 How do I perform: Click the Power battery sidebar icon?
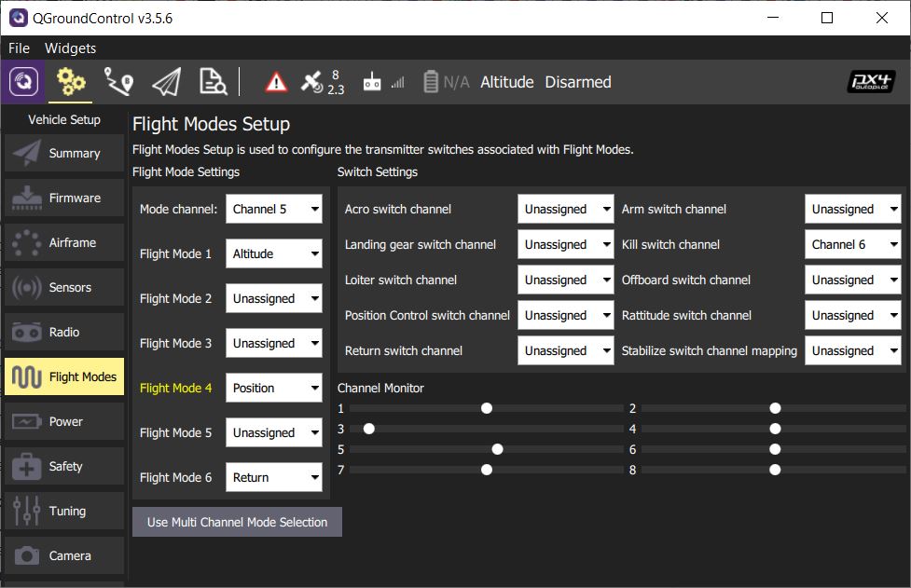coord(27,421)
